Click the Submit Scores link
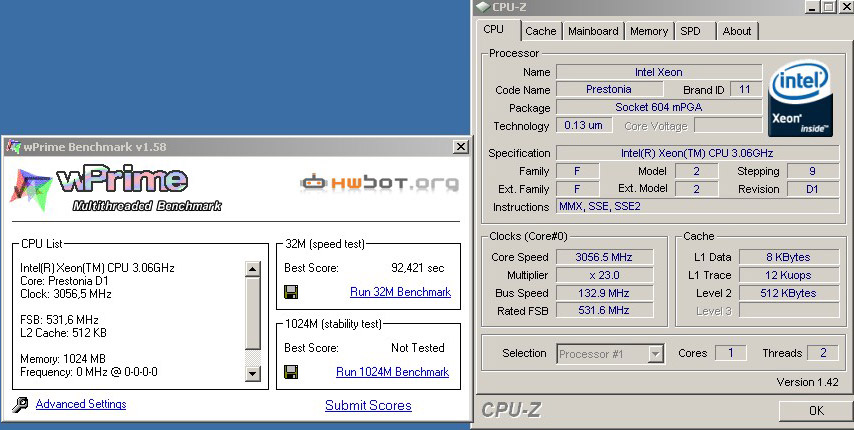 point(368,406)
